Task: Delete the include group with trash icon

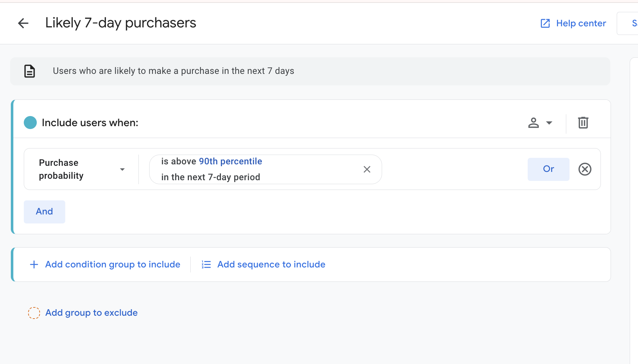Action: tap(583, 123)
